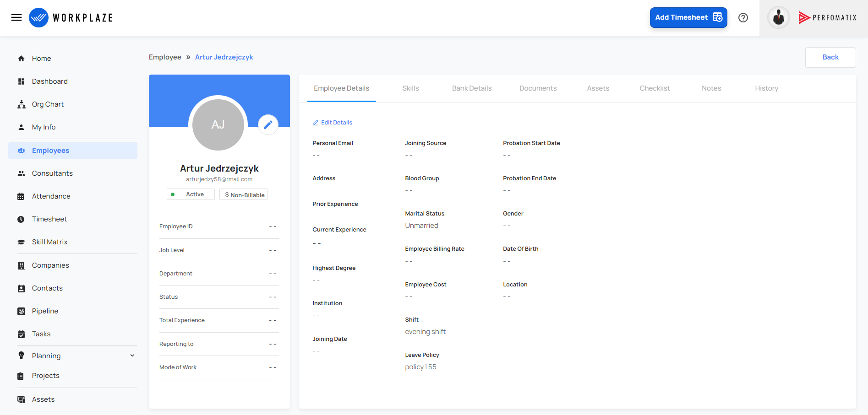Expand the Planning menu chevron
This screenshot has width=868, height=415.
[132, 356]
